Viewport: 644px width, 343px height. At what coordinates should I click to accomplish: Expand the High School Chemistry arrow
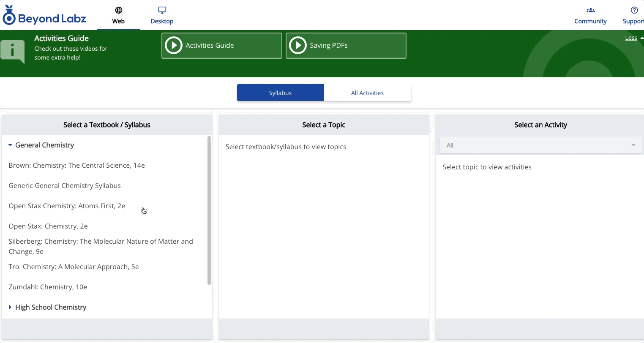(x=10, y=307)
